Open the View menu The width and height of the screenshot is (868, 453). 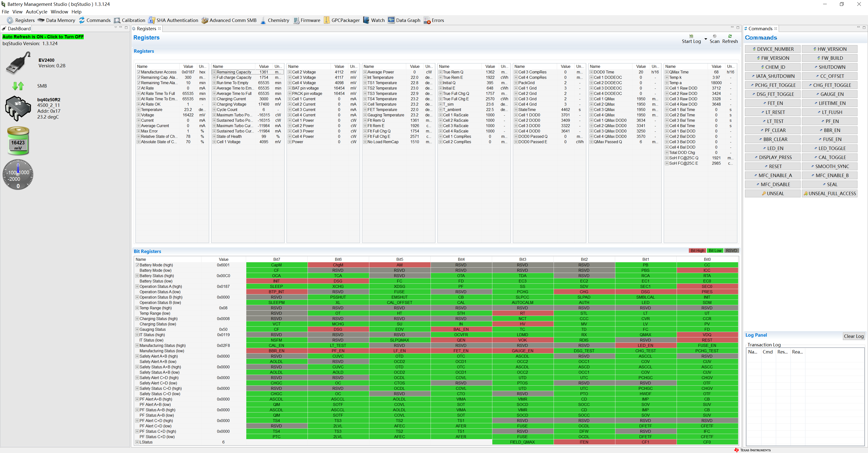[17, 12]
